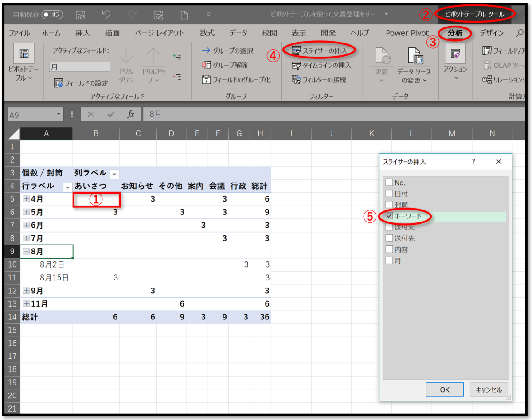Open the Name Box dropdown arrow
The height and width of the screenshot is (420, 532).
coord(59,114)
